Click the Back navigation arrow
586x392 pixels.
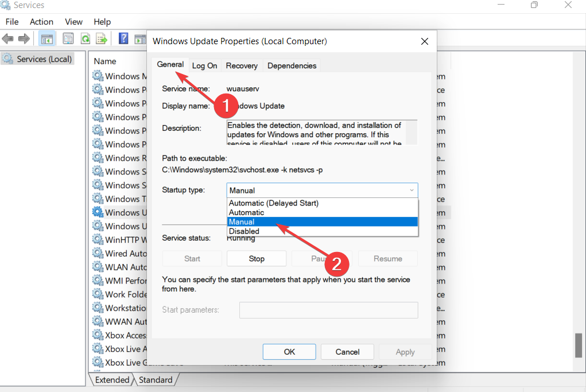coord(7,38)
